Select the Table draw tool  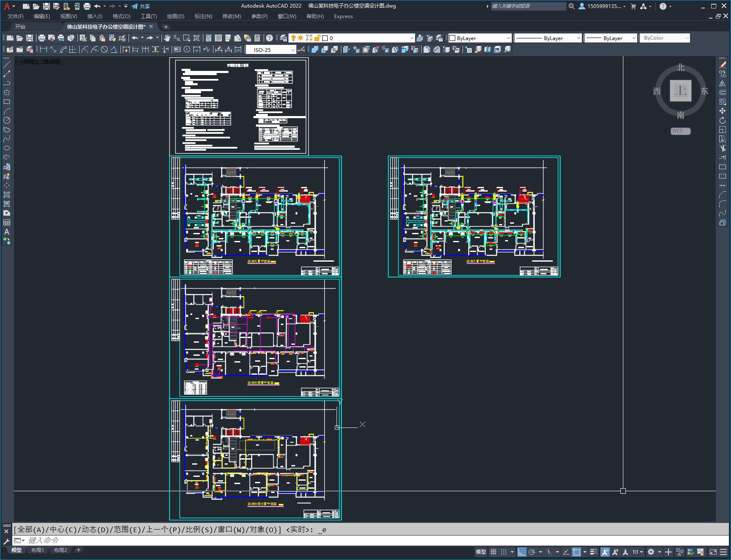(x=7, y=222)
